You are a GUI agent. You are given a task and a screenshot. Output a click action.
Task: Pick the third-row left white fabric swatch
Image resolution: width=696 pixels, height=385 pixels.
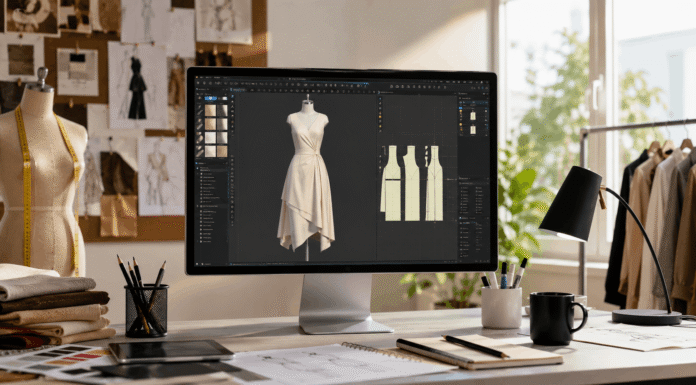(210, 138)
